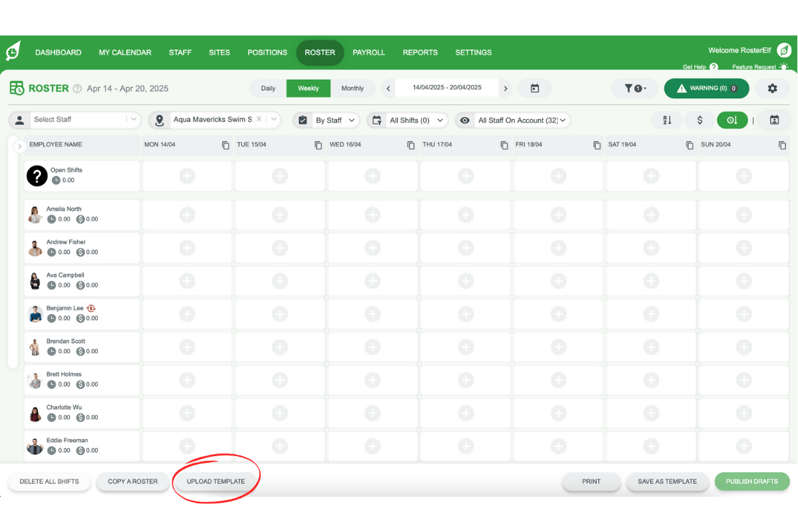
Task: Click the dollar sign cost display icon
Action: coord(699,120)
